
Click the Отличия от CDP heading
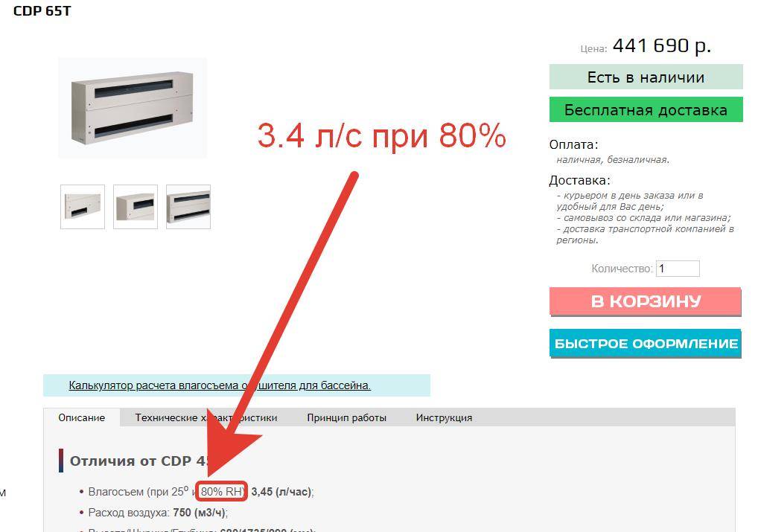(138, 461)
